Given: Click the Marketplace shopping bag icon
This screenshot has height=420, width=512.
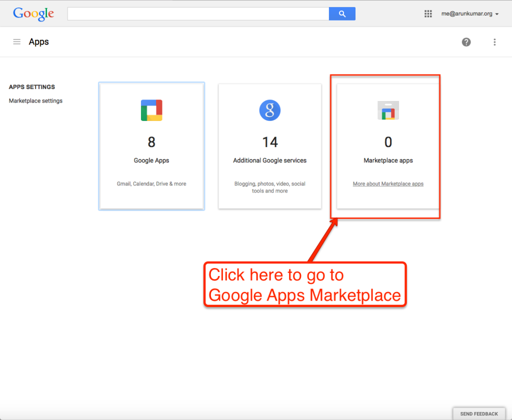Looking at the screenshot, I should coord(388,110).
